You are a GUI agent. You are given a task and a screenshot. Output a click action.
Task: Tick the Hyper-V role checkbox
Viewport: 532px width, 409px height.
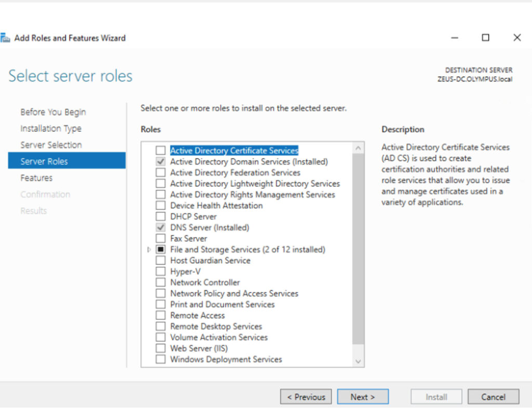tap(161, 271)
